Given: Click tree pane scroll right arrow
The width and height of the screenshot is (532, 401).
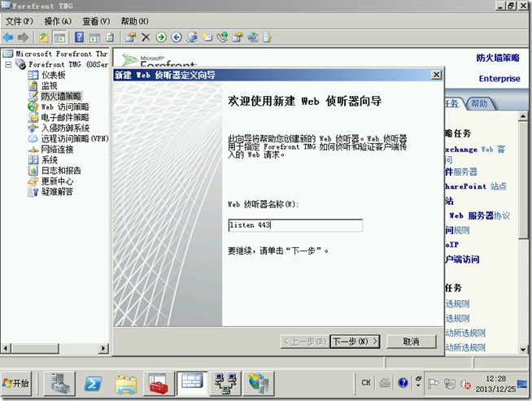Looking at the screenshot, I should click(103, 348).
